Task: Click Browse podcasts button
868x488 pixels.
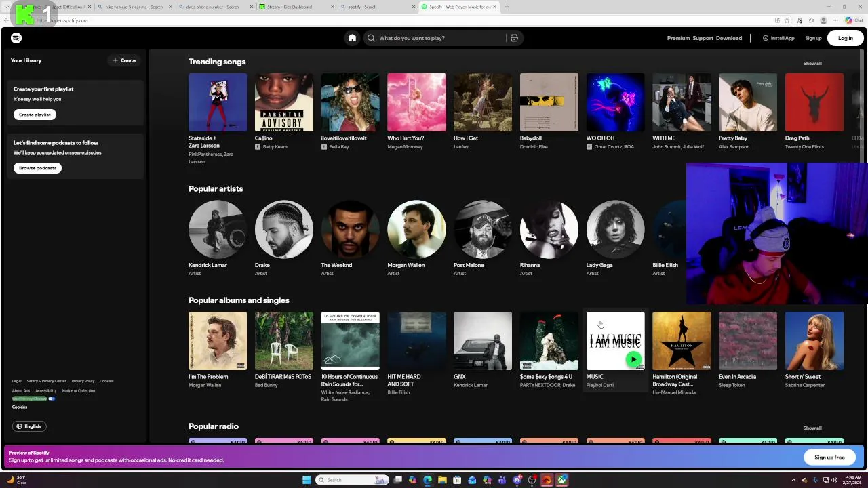Action: coord(37,168)
